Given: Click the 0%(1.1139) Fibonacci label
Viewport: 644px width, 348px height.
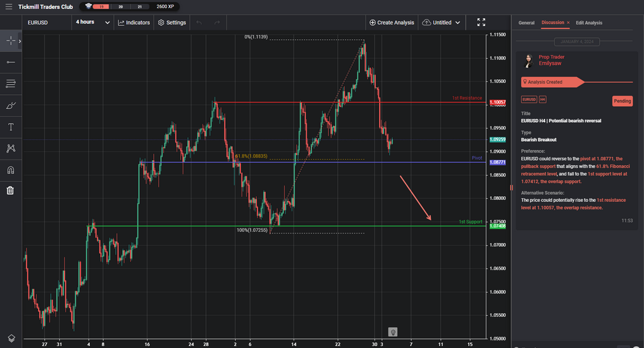Looking at the screenshot, I should [x=256, y=37].
